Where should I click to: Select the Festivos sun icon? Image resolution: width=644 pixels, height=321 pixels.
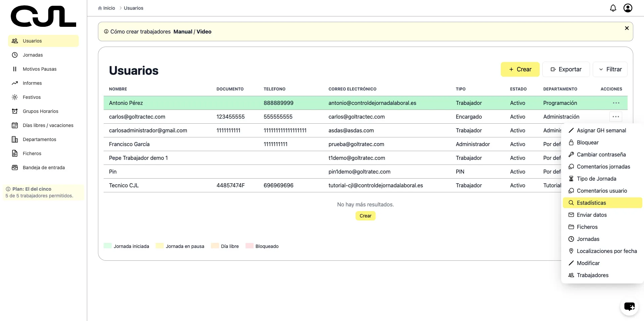pyautogui.click(x=15, y=97)
